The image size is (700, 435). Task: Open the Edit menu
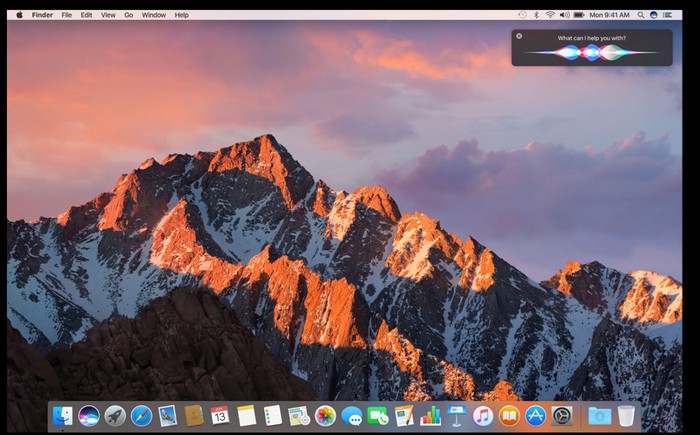[86, 15]
